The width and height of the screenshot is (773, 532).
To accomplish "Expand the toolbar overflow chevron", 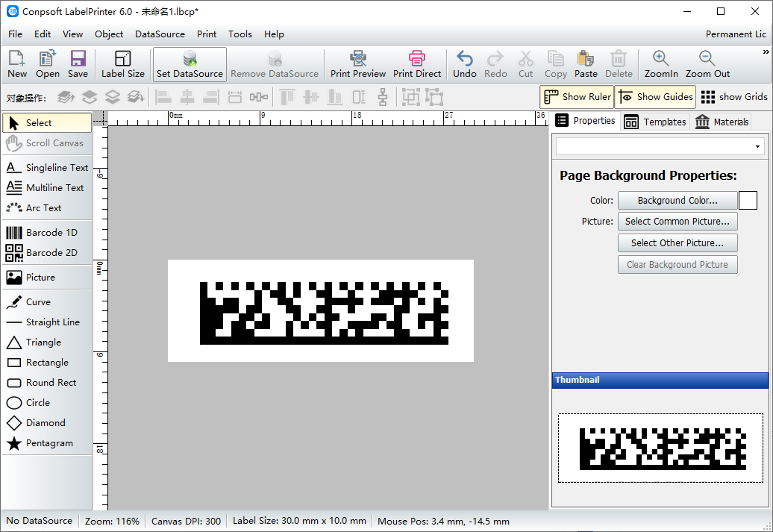I will tap(766, 51).
